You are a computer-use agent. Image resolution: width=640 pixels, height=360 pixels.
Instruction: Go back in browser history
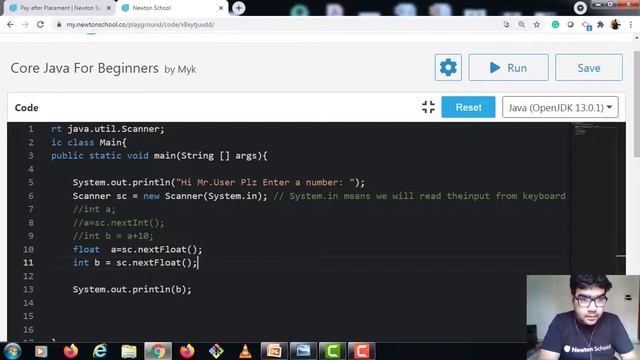coord(10,24)
